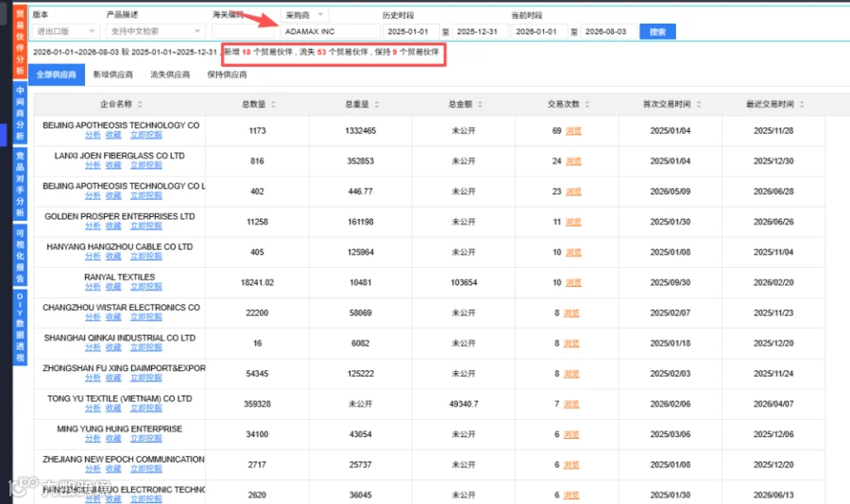Screen dimensions: 850x504
Task: Click the LANXI JOEN FIBERGLASS CO LTD name
Action: click(x=119, y=156)
